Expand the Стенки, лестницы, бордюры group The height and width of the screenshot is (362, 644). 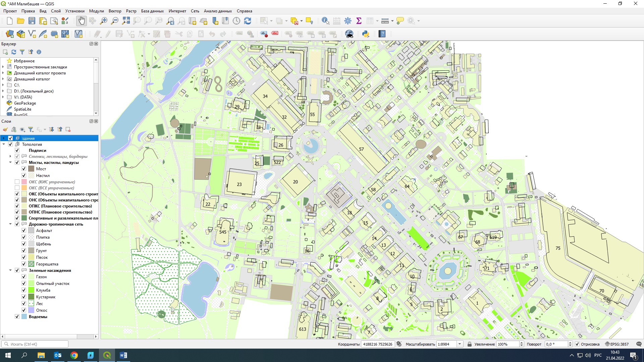tap(10, 157)
